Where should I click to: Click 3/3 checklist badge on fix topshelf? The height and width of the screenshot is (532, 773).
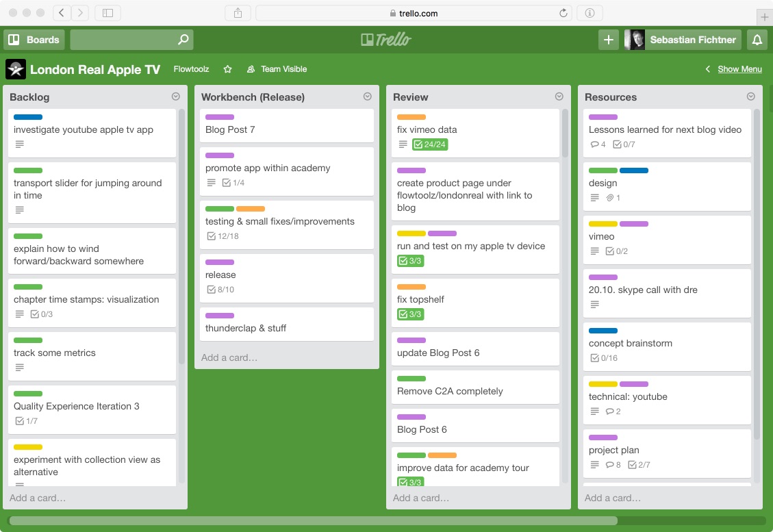411,314
